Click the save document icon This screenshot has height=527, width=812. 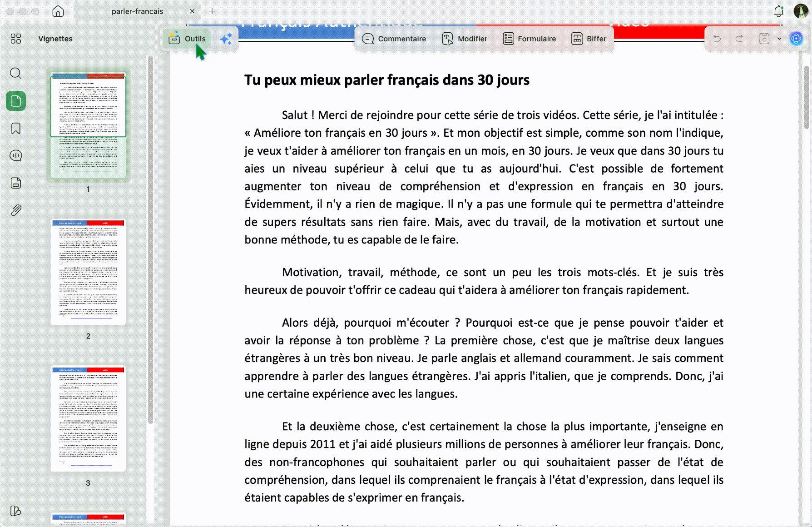(x=764, y=39)
